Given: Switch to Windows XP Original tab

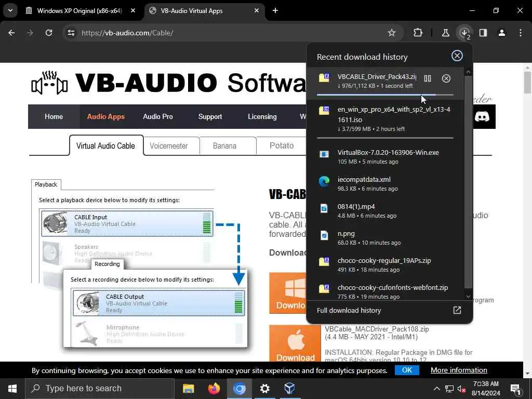Looking at the screenshot, I should point(79,11).
